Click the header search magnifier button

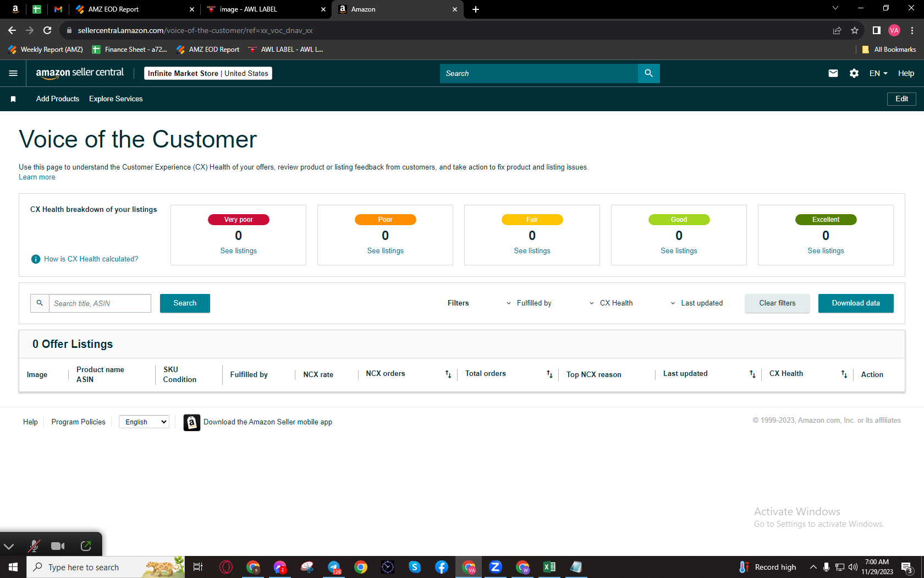pos(649,73)
